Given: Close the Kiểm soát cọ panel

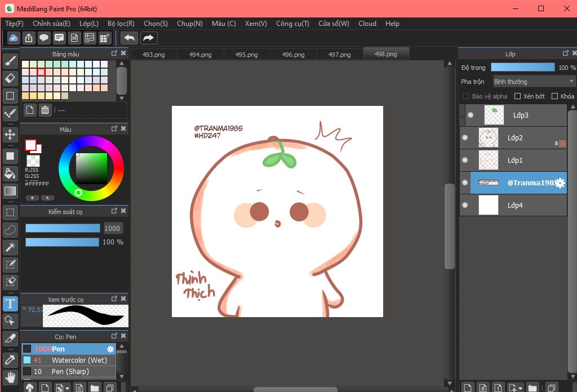Looking at the screenshot, I should (x=123, y=211).
